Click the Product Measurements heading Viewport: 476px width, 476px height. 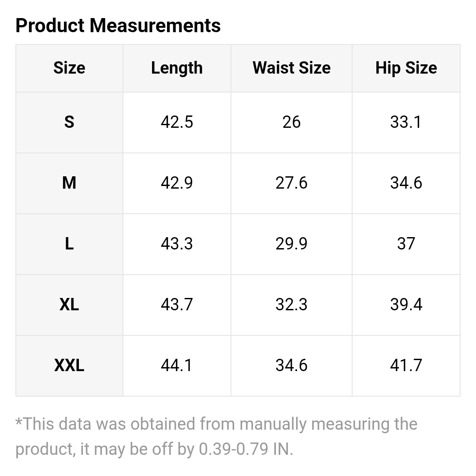[118, 26]
